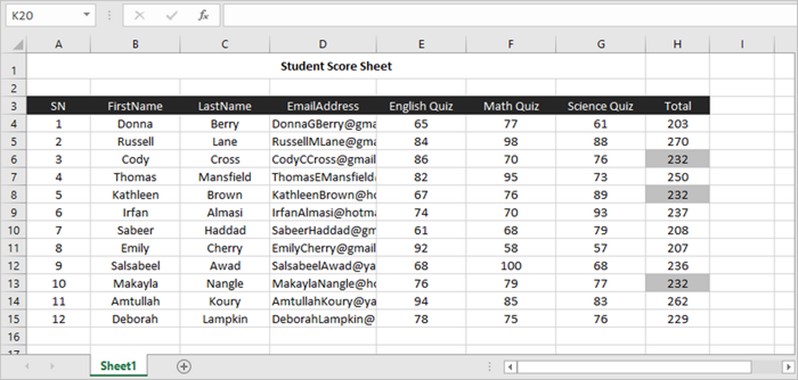Click next sheet navigation arrow
The height and width of the screenshot is (380, 798).
pyautogui.click(x=52, y=366)
